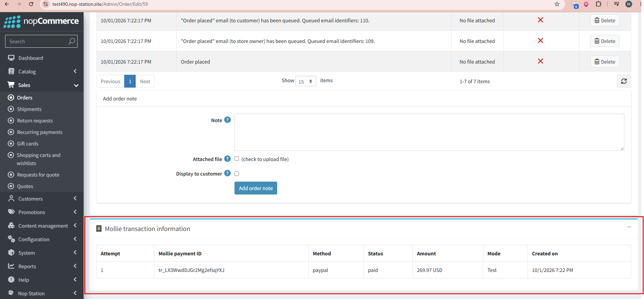The image size is (644, 299).
Task: Expand the Customers menu chevron
Action: (x=75, y=198)
